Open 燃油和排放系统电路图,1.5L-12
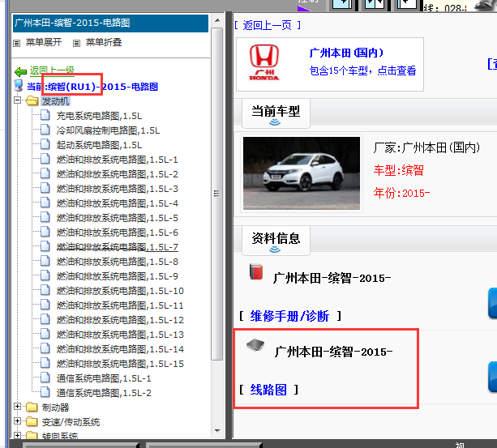This screenshot has width=497, height=448. tap(120, 320)
